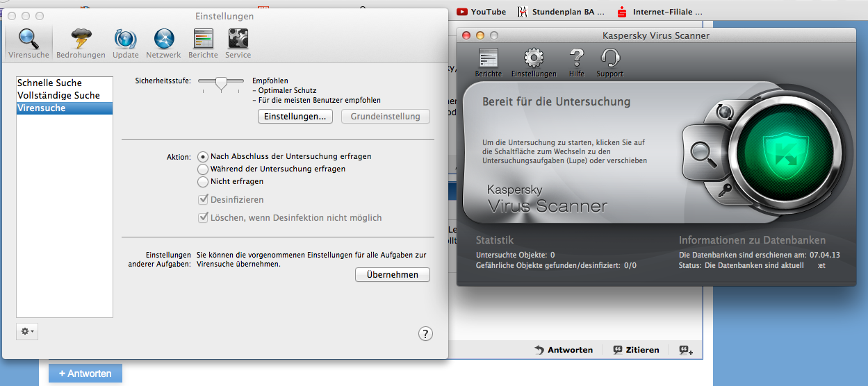The width and height of the screenshot is (868, 386).
Task: Select the Nicht erfragen radio button
Action: pyautogui.click(x=203, y=181)
